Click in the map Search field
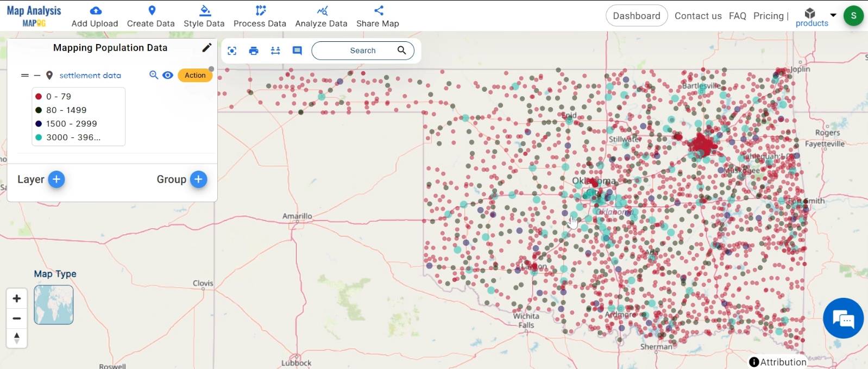Image resolution: width=868 pixels, height=369 pixels. point(363,51)
